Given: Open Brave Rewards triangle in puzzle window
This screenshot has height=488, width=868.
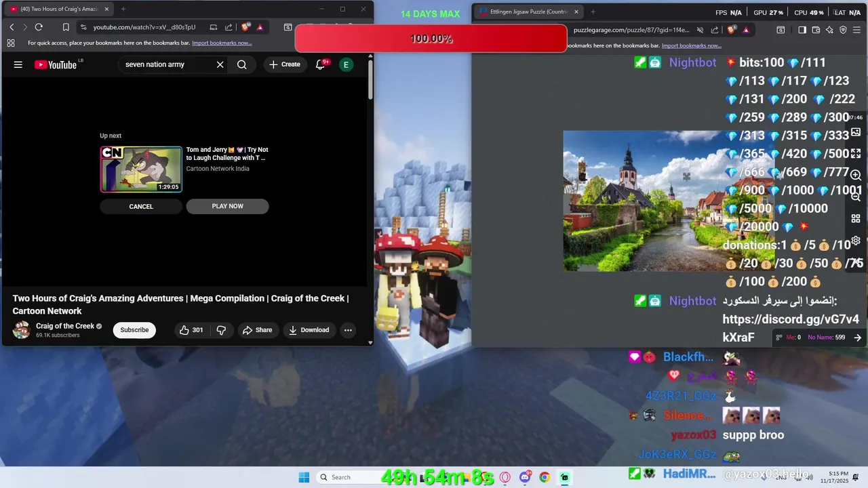Looking at the screenshot, I should click(746, 30).
